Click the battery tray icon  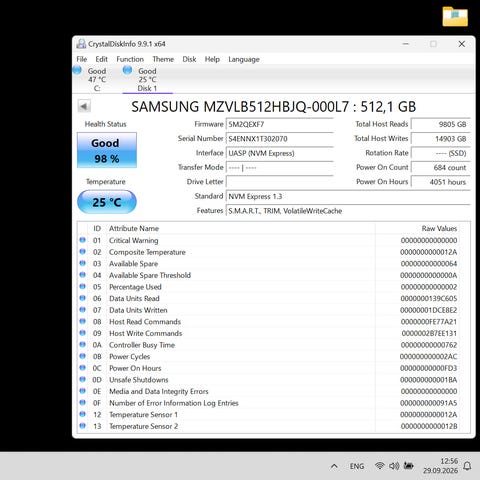point(409,466)
